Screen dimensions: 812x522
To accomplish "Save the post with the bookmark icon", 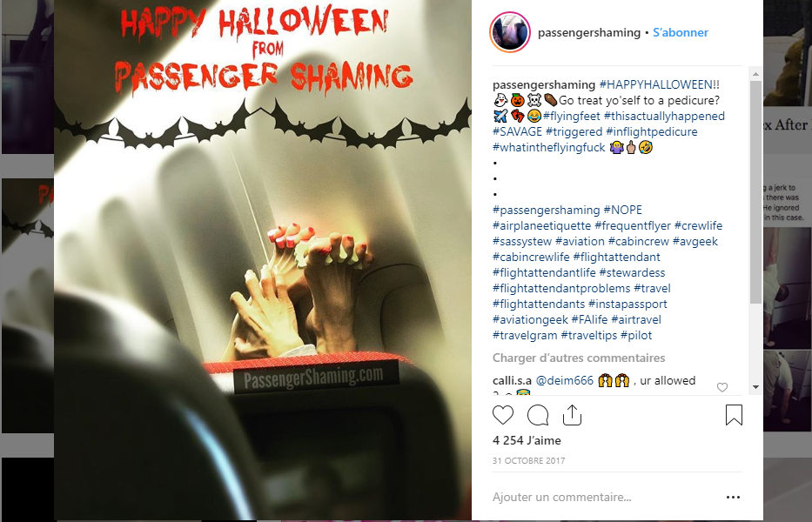I will (734, 415).
